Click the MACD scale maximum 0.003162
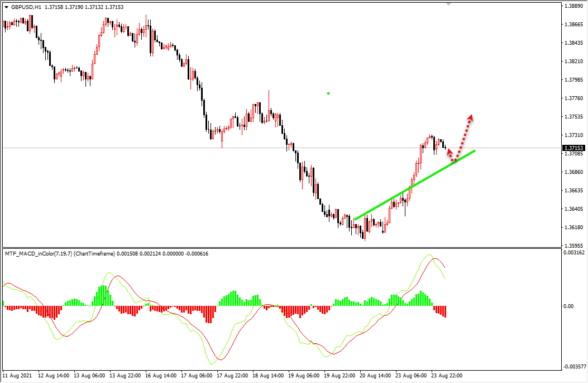 pyautogui.click(x=574, y=253)
